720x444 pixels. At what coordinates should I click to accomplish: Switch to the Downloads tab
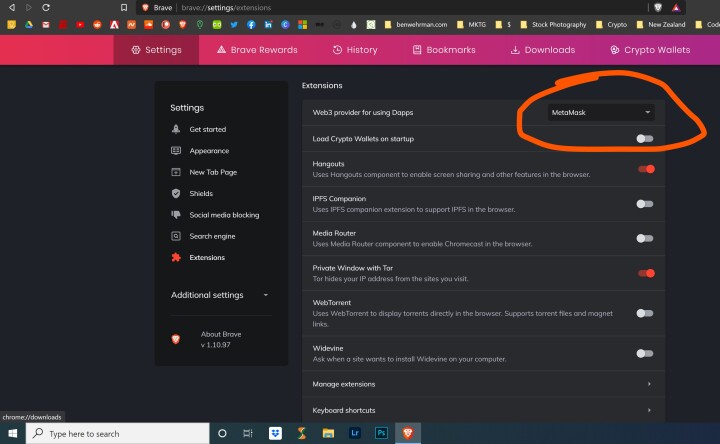tap(543, 50)
